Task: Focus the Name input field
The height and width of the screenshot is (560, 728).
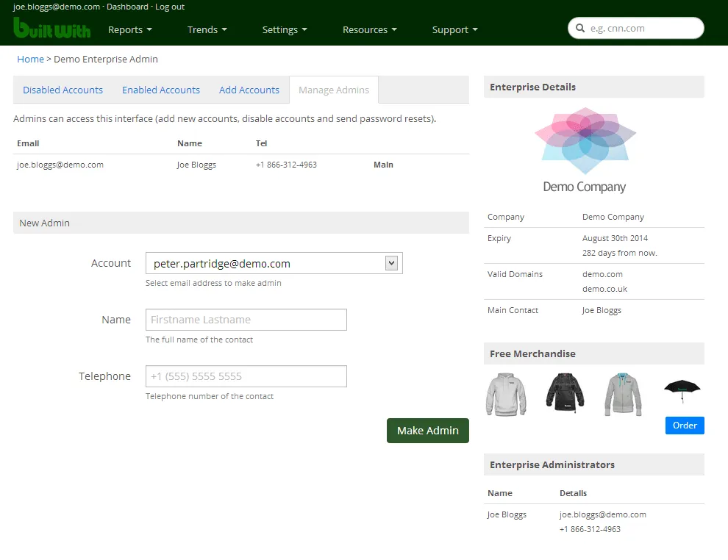Action: 246,320
